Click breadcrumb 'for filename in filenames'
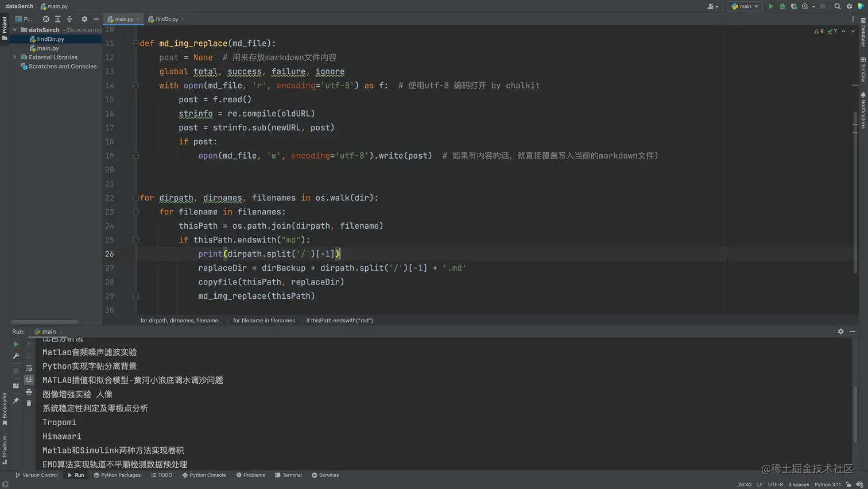The image size is (868, 489). (x=264, y=321)
